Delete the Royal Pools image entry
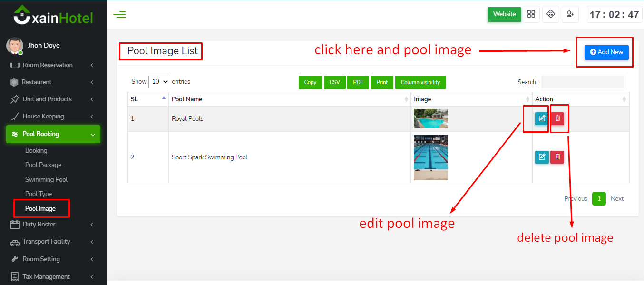 click(x=557, y=118)
